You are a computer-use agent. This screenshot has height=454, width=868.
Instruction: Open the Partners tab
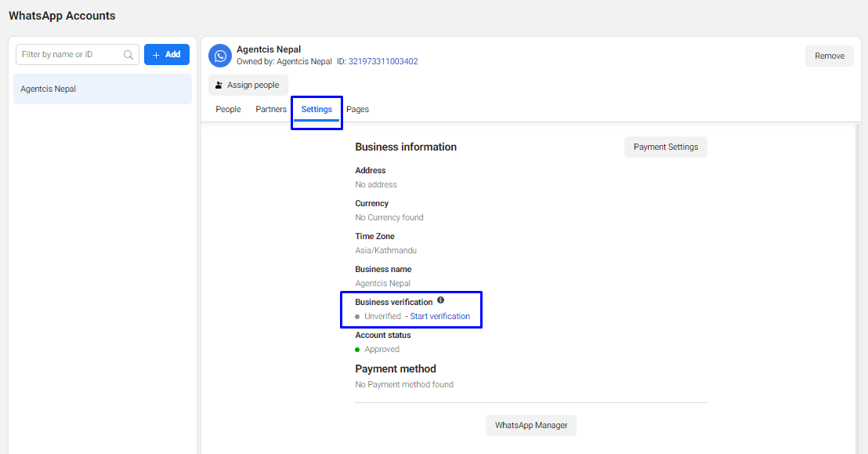(x=271, y=109)
